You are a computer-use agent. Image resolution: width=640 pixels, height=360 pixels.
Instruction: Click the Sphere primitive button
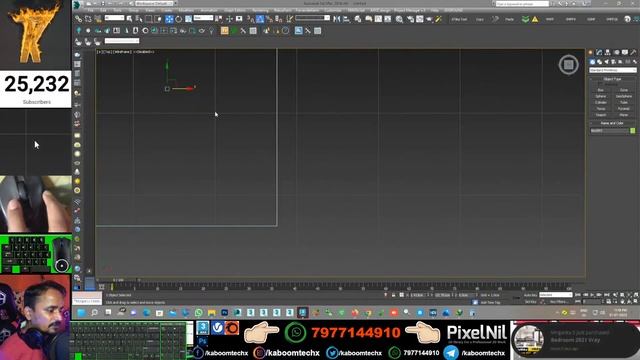tap(601, 96)
